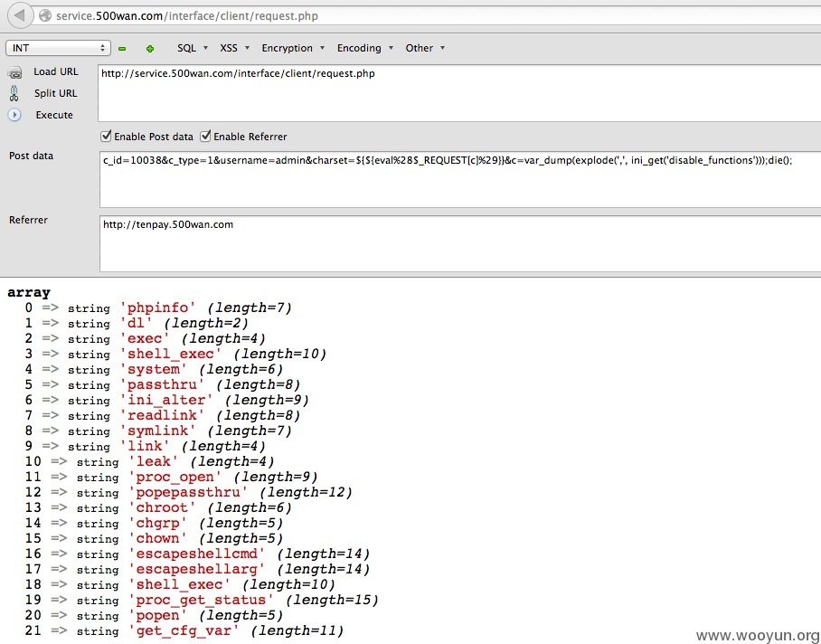Click the 'get_cfg_var' array value
Screen dimensions: 821x644
(184, 630)
